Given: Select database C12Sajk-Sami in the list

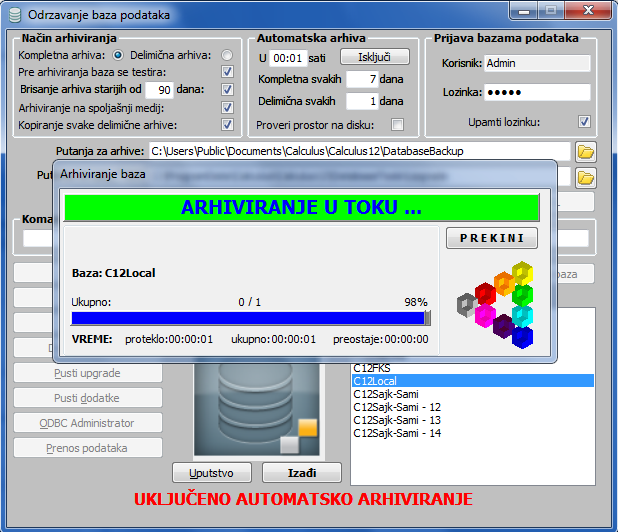Looking at the screenshot, I should pos(473,394).
